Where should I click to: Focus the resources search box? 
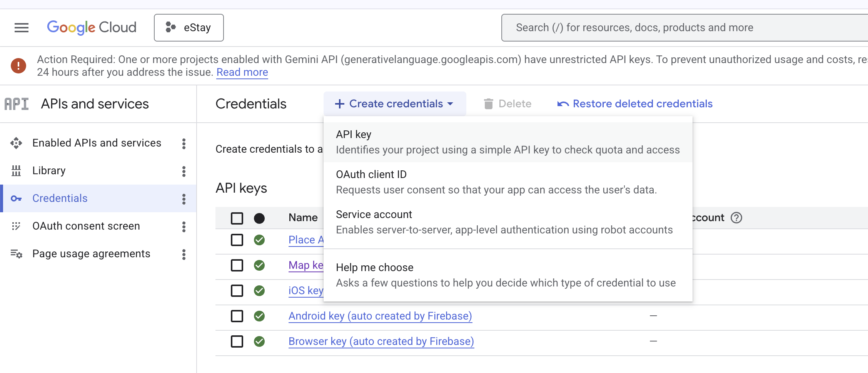point(685,28)
